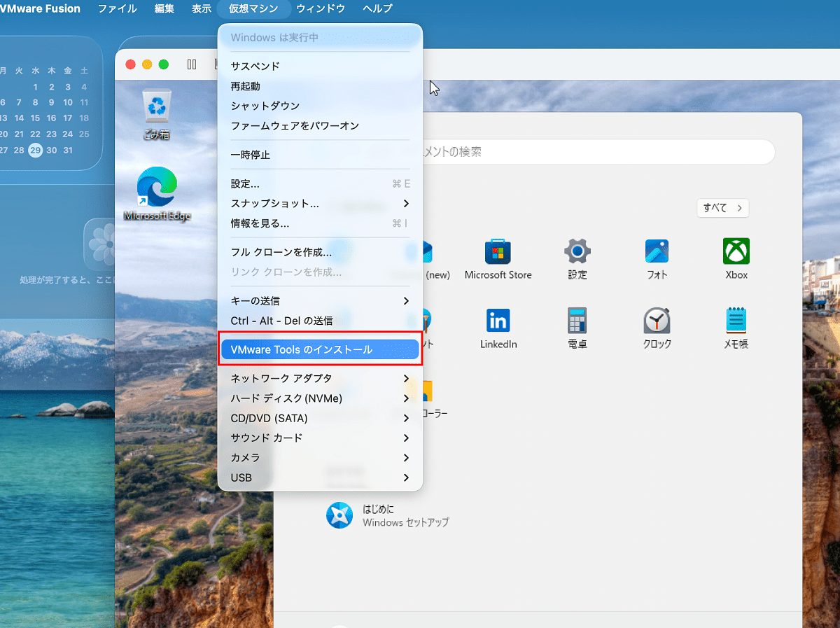The width and height of the screenshot is (840, 628).
Task: Expand スナップショット... submenu
Action: coord(321,204)
